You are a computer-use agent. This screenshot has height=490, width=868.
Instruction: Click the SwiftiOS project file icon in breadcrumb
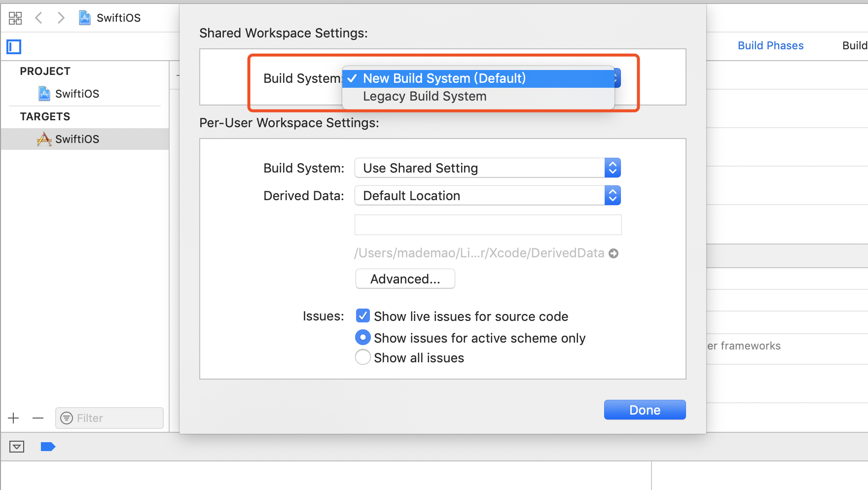(x=85, y=18)
